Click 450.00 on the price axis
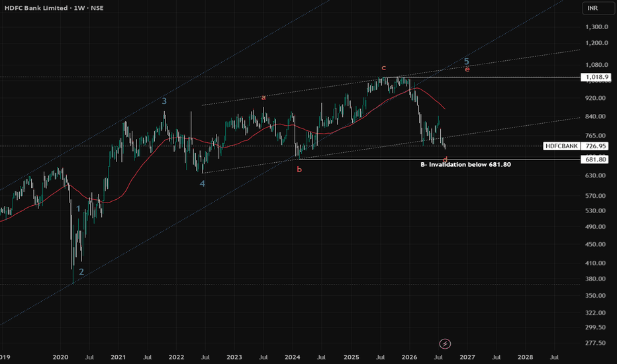 (595, 244)
